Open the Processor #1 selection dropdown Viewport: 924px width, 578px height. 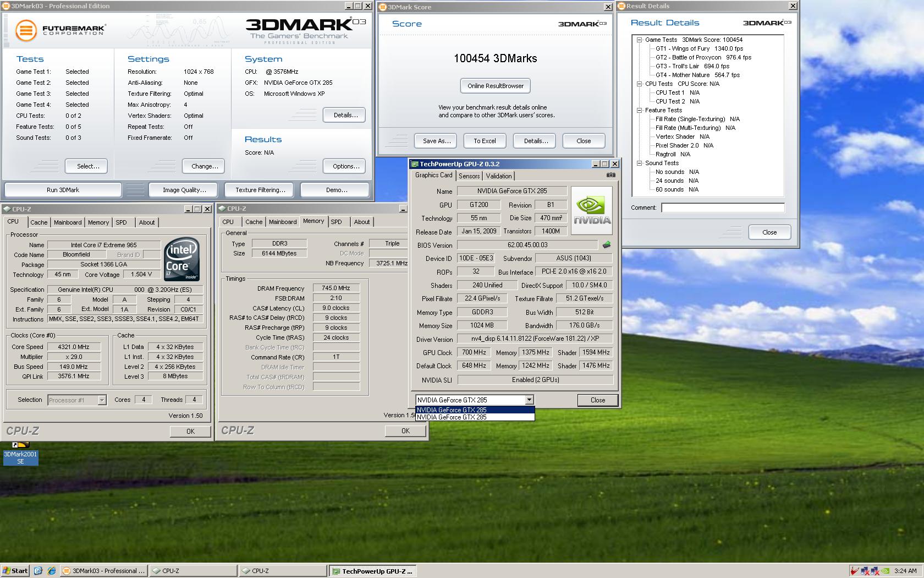click(102, 400)
